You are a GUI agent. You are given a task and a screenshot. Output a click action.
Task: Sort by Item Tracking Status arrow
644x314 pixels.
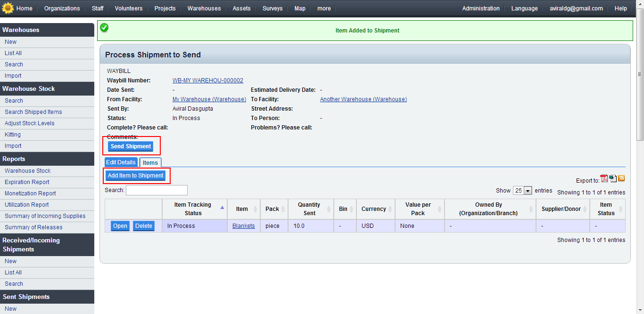[x=222, y=208]
